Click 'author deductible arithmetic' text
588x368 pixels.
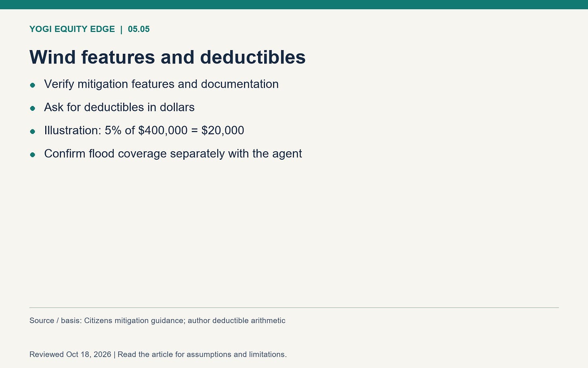click(237, 321)
